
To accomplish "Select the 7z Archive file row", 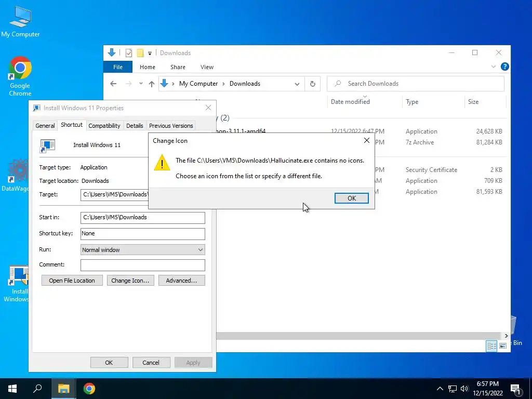I will pos(441,142).
